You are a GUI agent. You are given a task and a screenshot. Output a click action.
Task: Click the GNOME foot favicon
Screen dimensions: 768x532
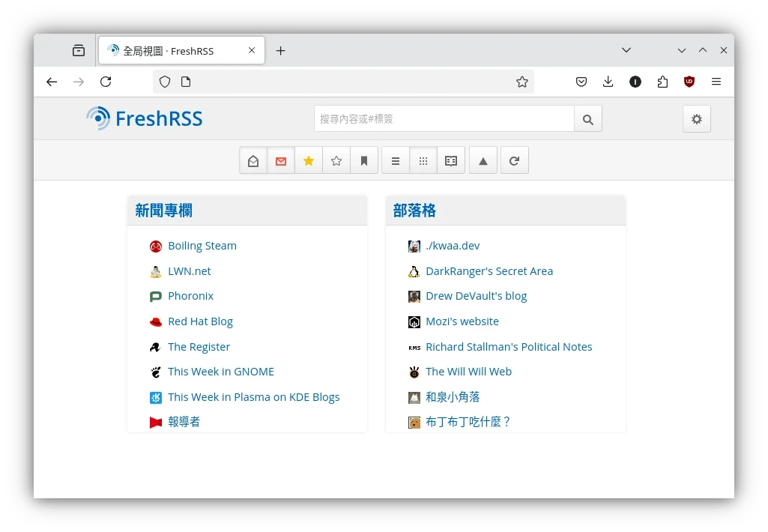pos(156,372)
